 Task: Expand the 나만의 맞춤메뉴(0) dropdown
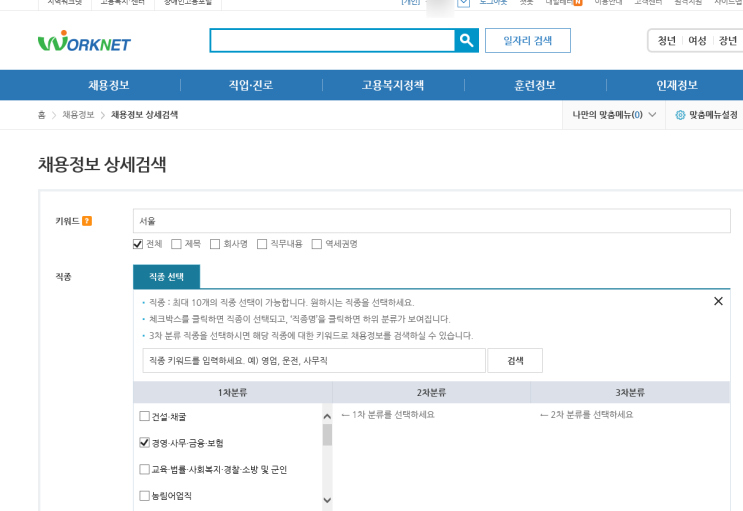[614, 115]
